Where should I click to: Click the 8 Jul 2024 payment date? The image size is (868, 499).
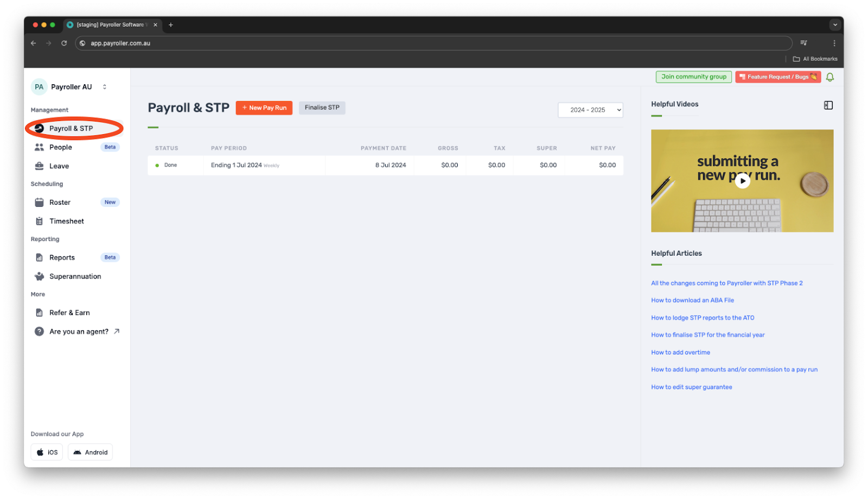pos(391,165)
